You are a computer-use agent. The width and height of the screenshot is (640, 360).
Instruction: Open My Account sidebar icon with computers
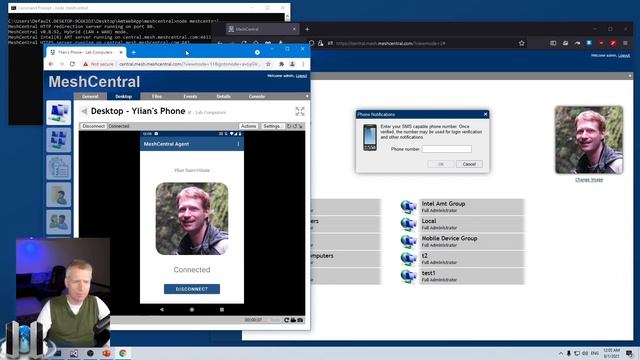point(58,140)
